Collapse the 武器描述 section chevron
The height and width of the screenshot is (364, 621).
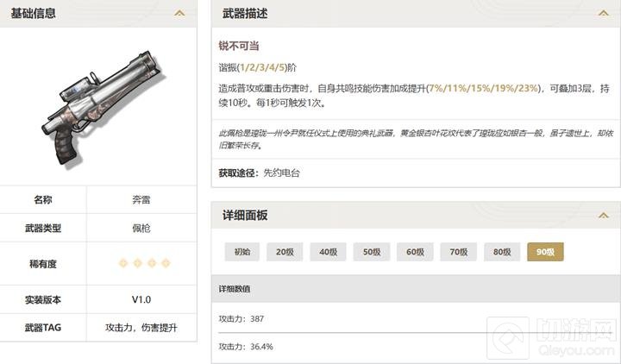pyautogui.click(x=603, y=13)
